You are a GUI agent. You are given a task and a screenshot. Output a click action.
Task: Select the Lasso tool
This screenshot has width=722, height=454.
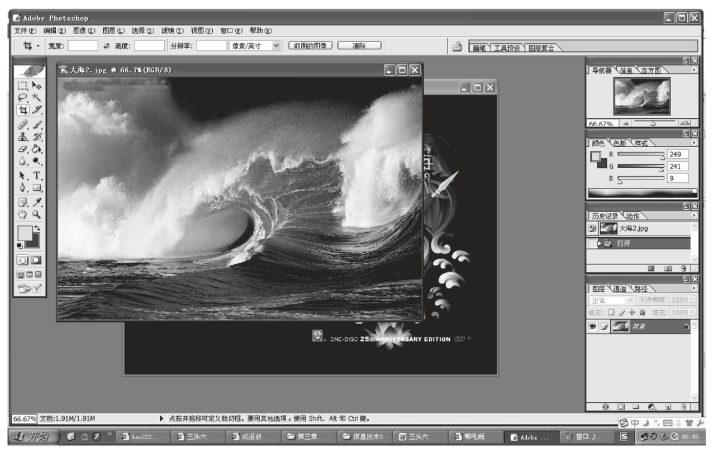[22, 98]
